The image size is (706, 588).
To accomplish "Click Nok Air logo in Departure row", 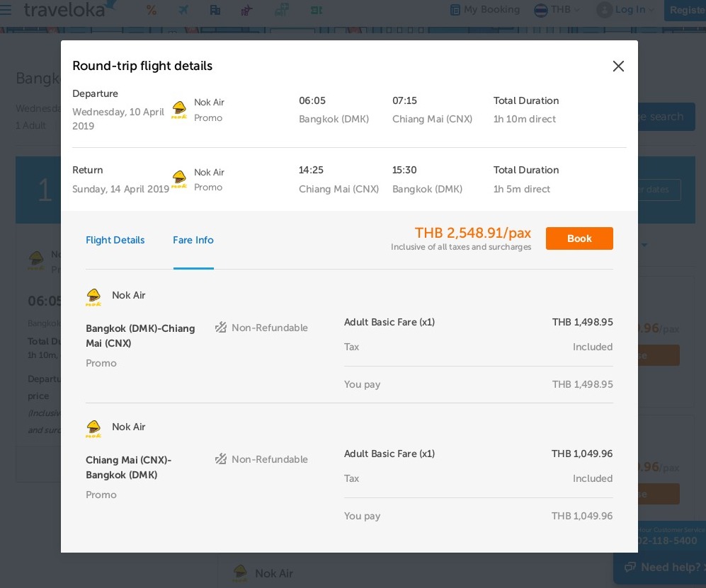I will (x=179, y=110).
